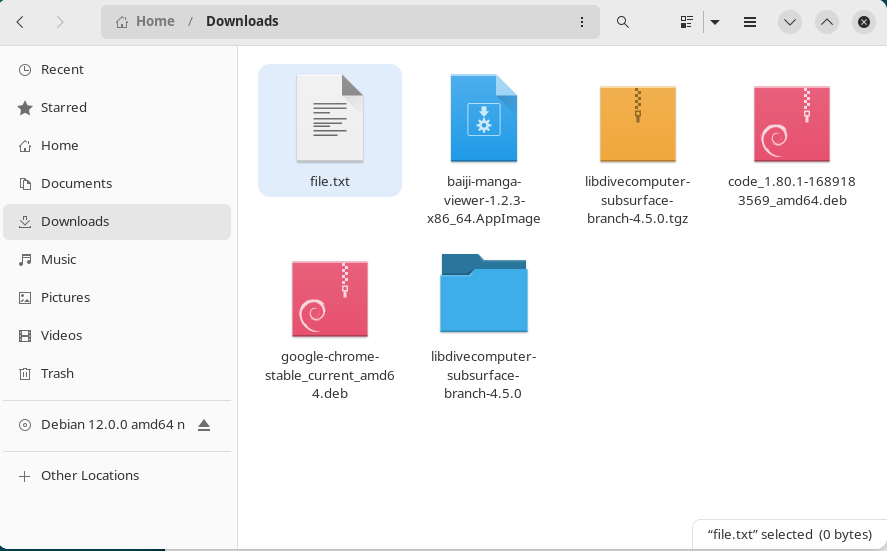Image resolution: width=887 pixels, height=551 pixels.
Task: Go to Home in the sidebar
Action: (117, 145)
